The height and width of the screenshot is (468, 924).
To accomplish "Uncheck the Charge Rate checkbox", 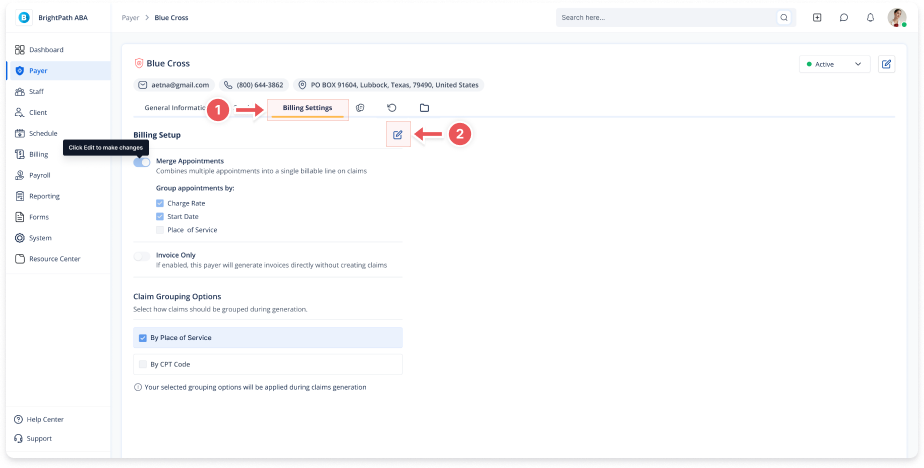I will pos(160,203).
